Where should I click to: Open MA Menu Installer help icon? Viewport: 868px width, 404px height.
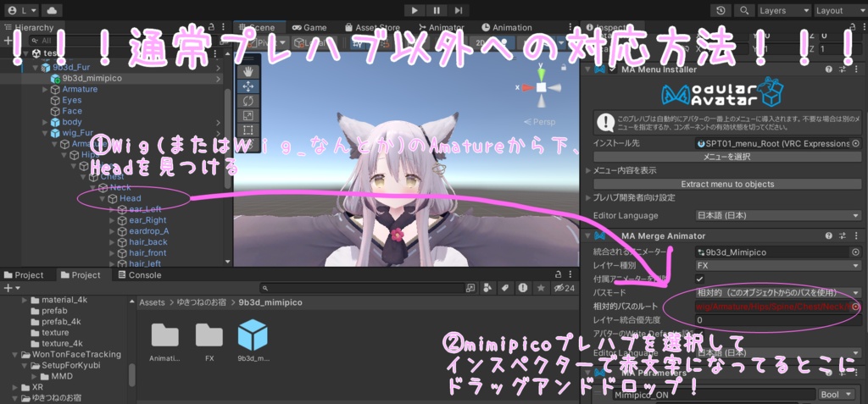tap(829, 69)
